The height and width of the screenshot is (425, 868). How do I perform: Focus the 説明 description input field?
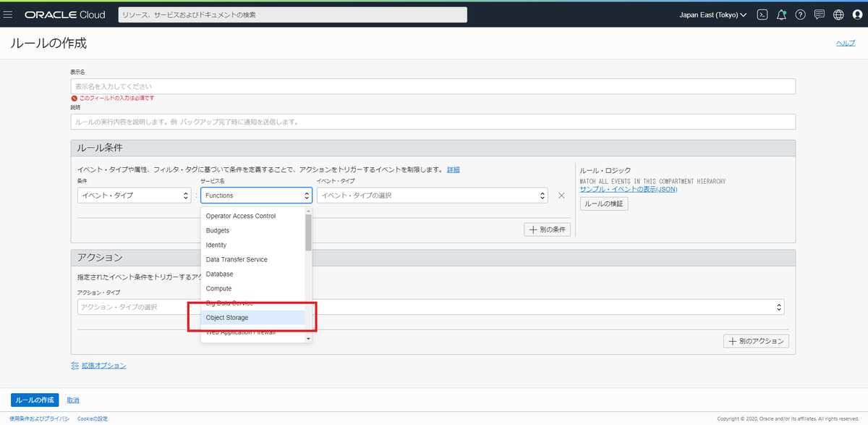(433, 122)
